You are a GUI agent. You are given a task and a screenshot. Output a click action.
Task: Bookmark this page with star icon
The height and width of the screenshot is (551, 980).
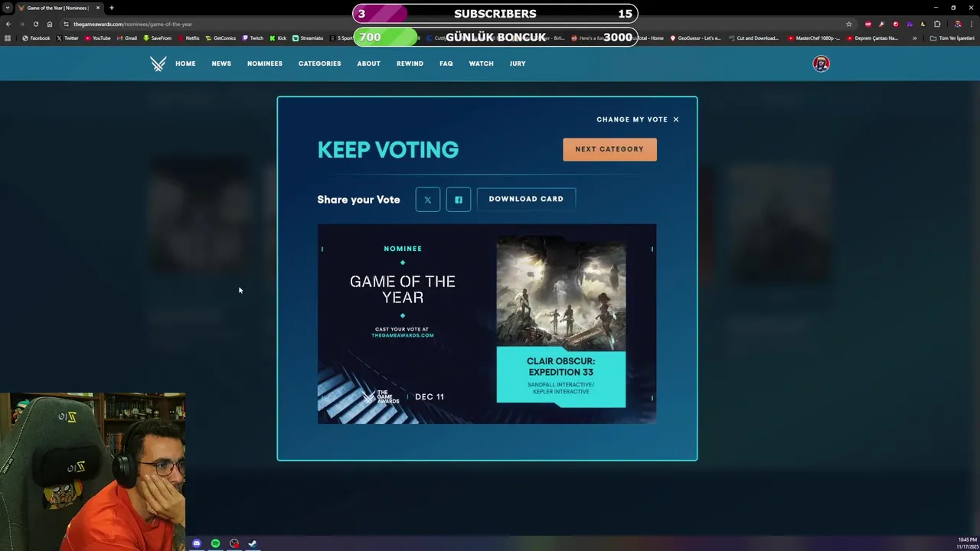pyautogui.click(x=848, y=24)
